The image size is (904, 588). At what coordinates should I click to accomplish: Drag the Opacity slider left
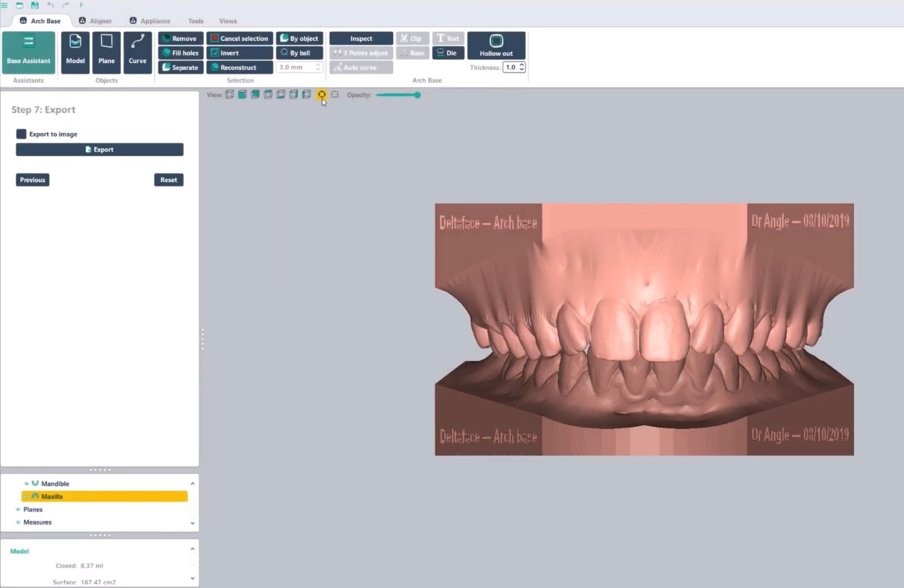(x=418, y=95)
